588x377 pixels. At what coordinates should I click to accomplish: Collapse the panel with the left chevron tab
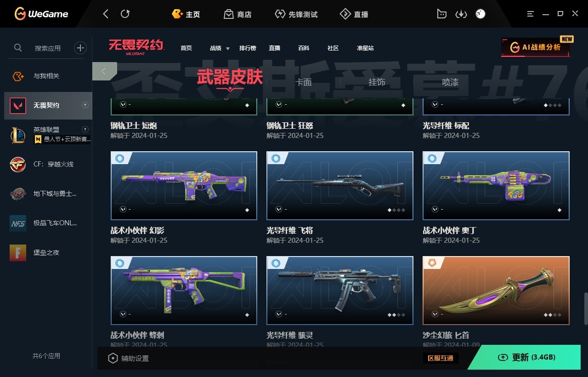104,71
